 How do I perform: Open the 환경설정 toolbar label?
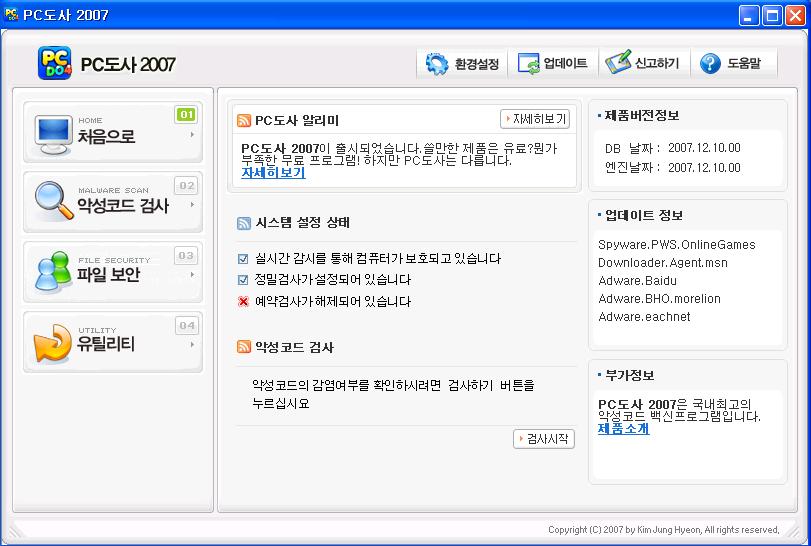pos(476,64)
